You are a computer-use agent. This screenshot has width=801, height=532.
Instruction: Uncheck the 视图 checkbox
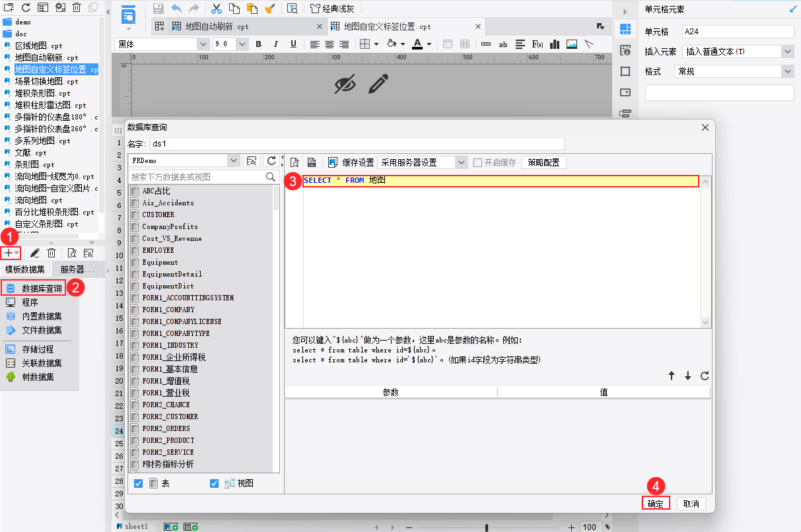215,483
